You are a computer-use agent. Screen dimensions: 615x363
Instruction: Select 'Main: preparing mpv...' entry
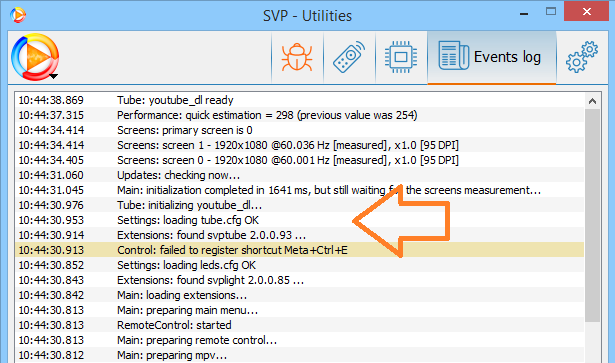[300, 355]
